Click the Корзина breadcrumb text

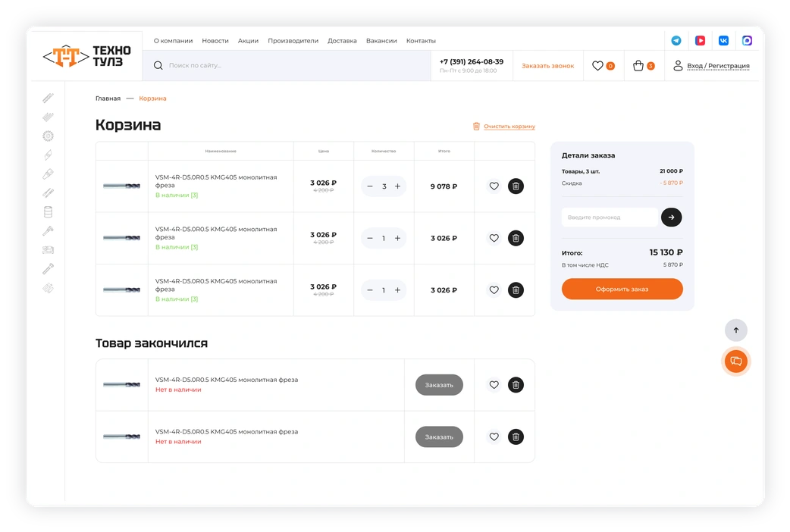(x=152, y=99)
